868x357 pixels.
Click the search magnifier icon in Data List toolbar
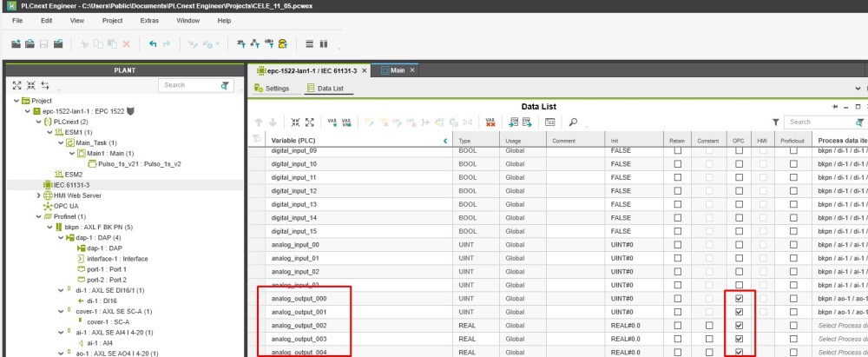(574, 122)
